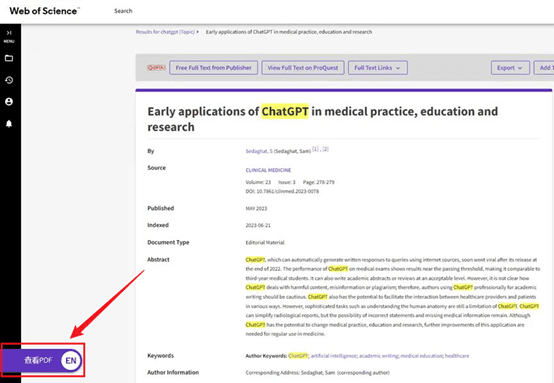Open the Search menu item
This screenshot has width=554, height=383.
pos(123,11)
